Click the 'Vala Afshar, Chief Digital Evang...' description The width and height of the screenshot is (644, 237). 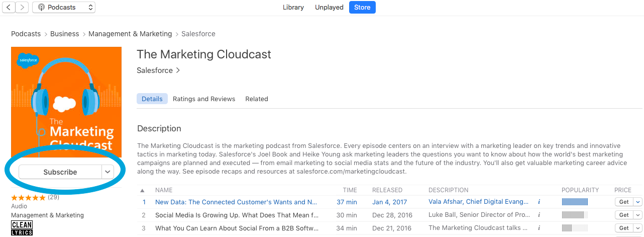pos(479,202)
